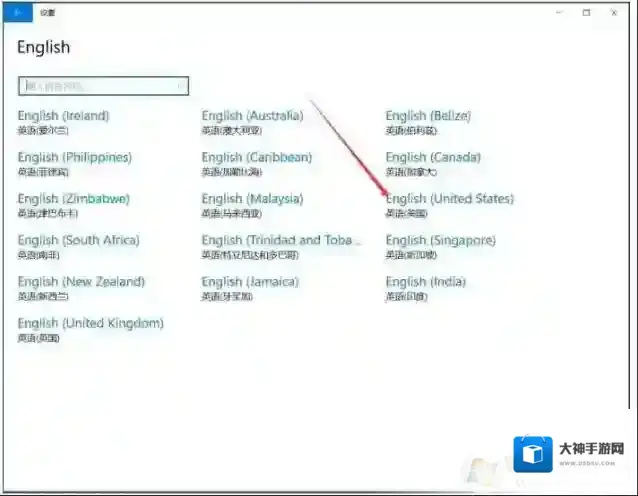638x496 pixels.
Task: Select English (Ireland) language
Action: click(x=63, y=116)
